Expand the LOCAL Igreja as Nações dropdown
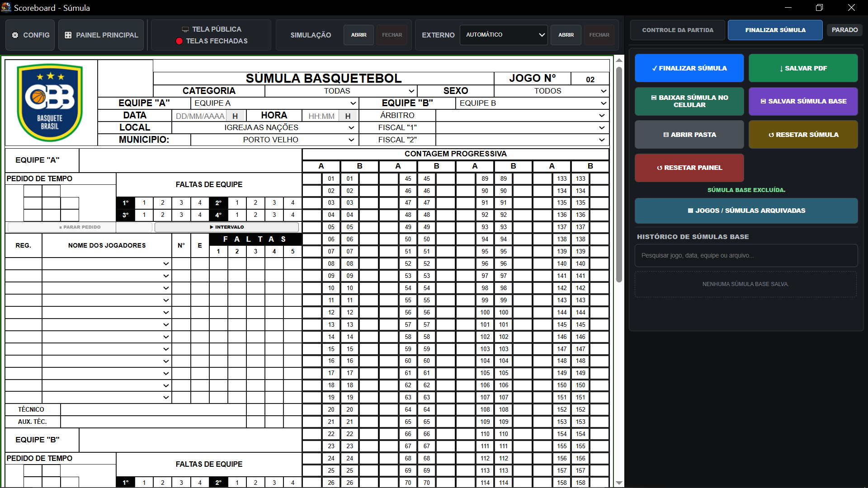868x488 pixels. 265,127
